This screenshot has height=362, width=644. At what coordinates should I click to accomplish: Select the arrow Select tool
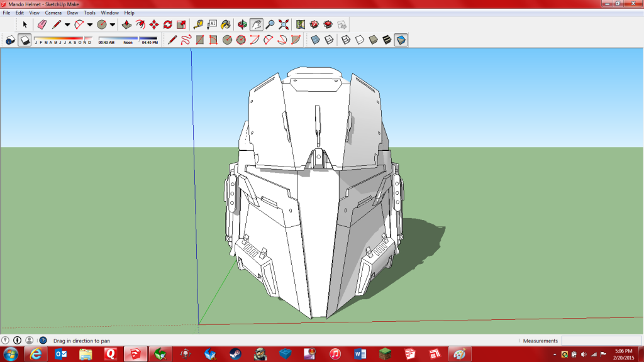point(25,25)
